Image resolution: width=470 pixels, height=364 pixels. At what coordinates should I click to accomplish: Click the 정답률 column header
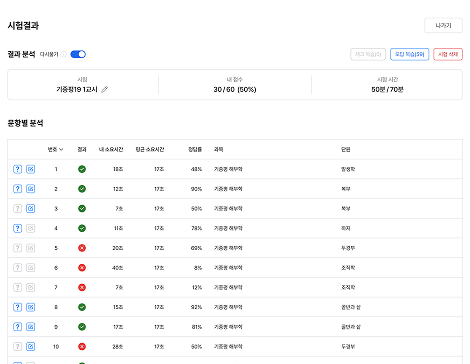195,149
